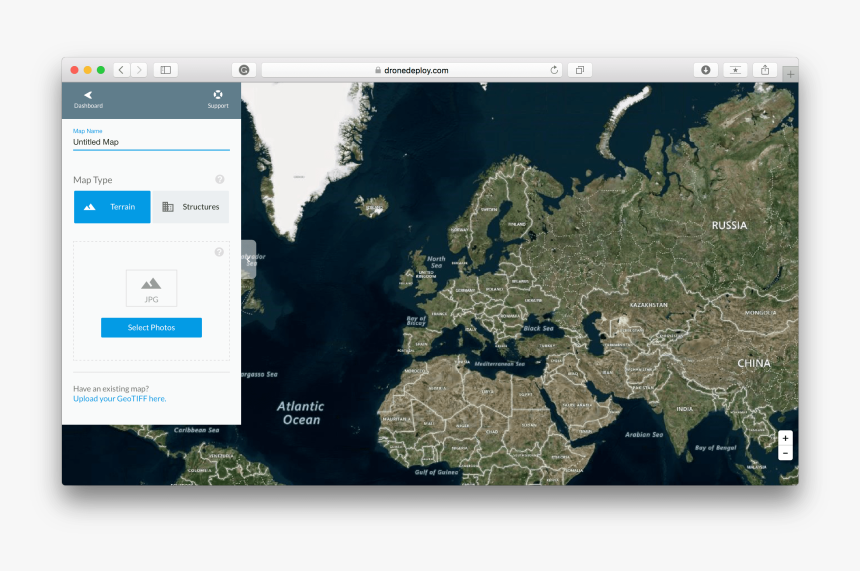The height and width of the screenshot is (571, 860).
Task: Reload the page in address bar
Action: [554, 70]
